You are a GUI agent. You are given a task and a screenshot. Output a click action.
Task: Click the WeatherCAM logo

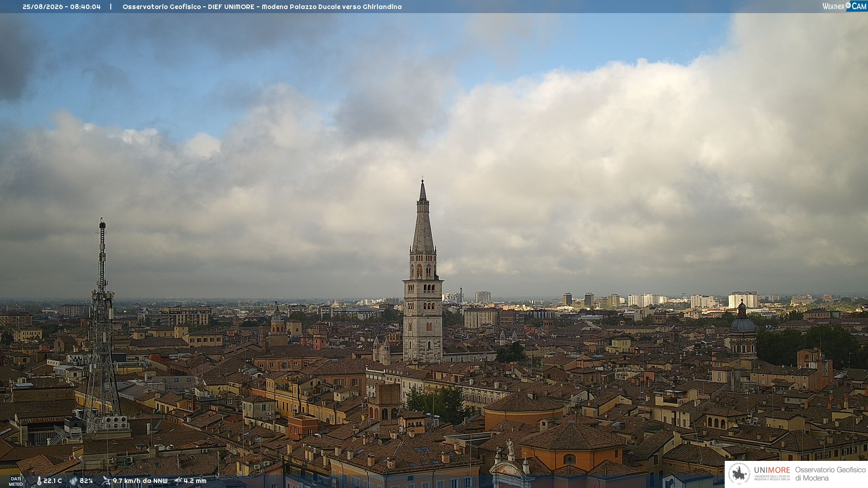(x=844, y=6)
